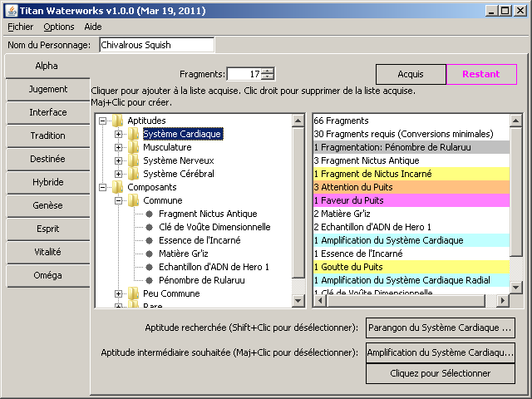Click the Parangon du Système Cardiaque button
The image size is (532, 399).
pos(440,328)
